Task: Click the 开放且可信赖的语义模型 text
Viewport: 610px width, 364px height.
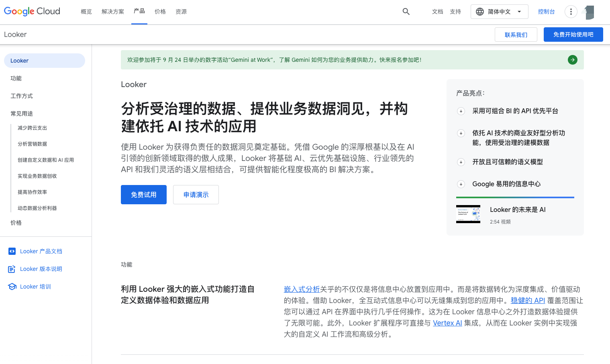Action: tap(508, 162)
